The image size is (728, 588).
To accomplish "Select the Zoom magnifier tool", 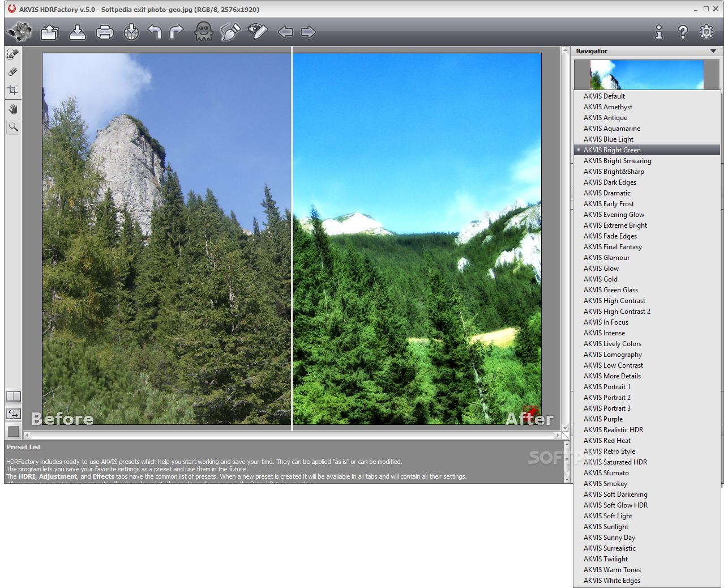I will [x=13, y=127].
